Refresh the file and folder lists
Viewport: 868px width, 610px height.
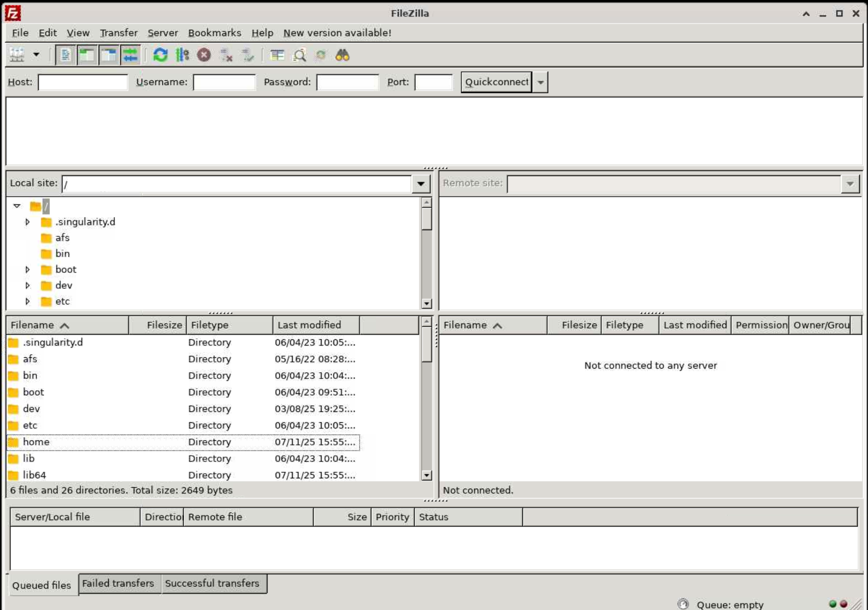coord(160,55)
